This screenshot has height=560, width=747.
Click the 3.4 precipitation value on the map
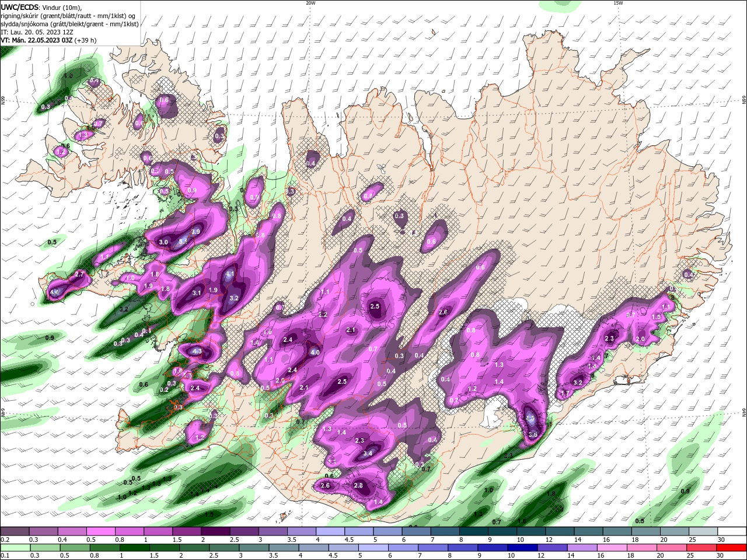[x=368, y=453]
